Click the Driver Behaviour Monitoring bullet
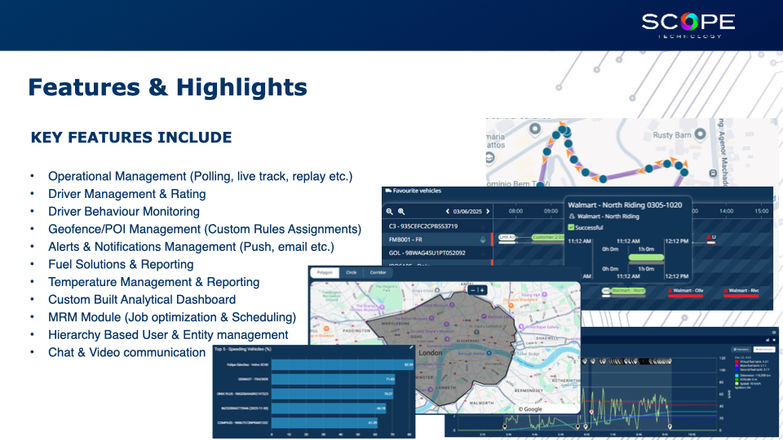 (124, 211)
